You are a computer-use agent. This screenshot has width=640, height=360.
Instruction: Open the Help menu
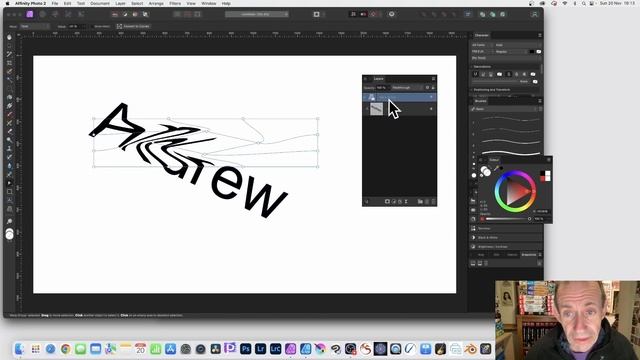[226, 3]
